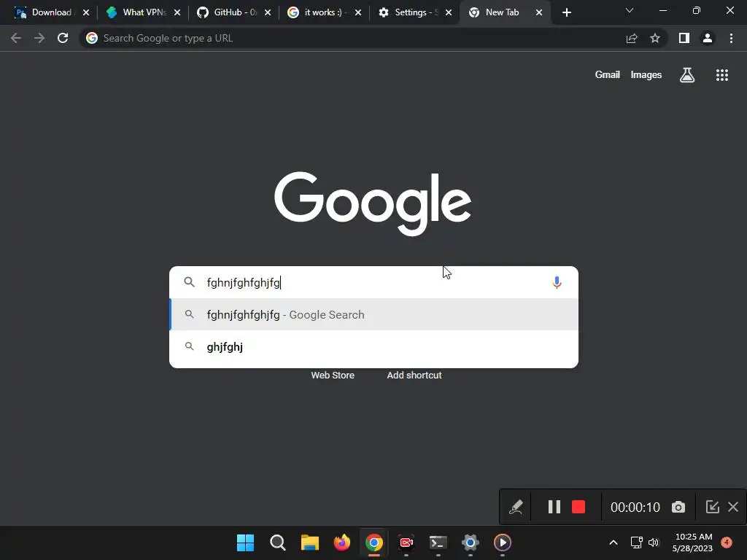Open Web Store shortcut
The image size is (747, 560).
(x=333, y=376)
